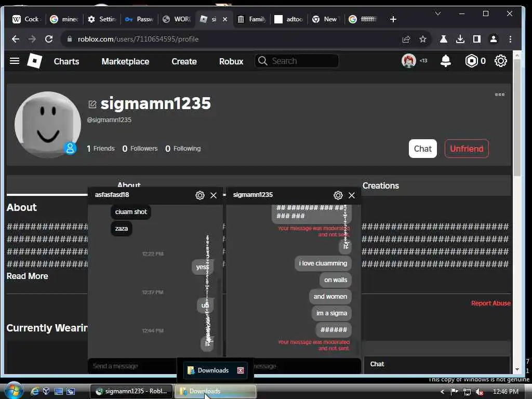Switch to the WORD tab

tap(177, 19)
